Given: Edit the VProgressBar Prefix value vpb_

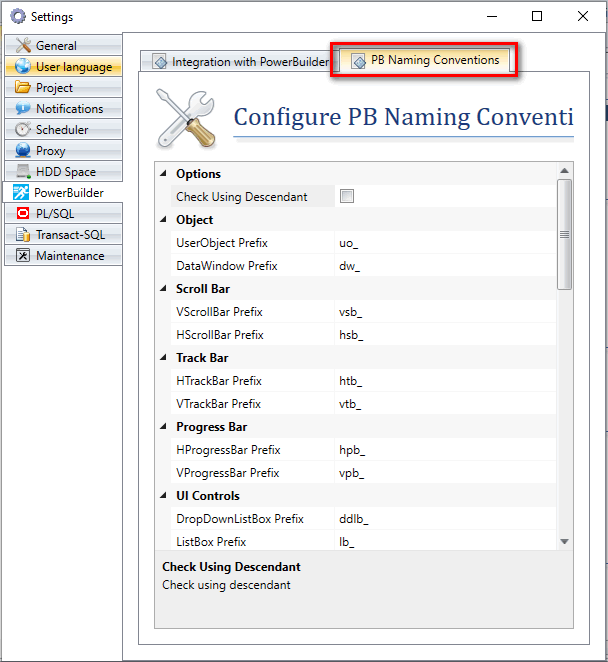Looking at the screenshot, I should pyautogui.click(x=445, y=473).
